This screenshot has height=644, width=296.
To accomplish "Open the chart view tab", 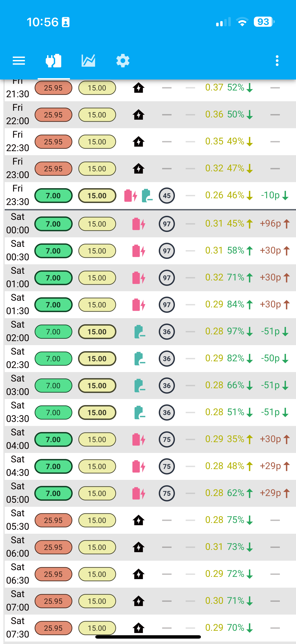I will (88, 61).
